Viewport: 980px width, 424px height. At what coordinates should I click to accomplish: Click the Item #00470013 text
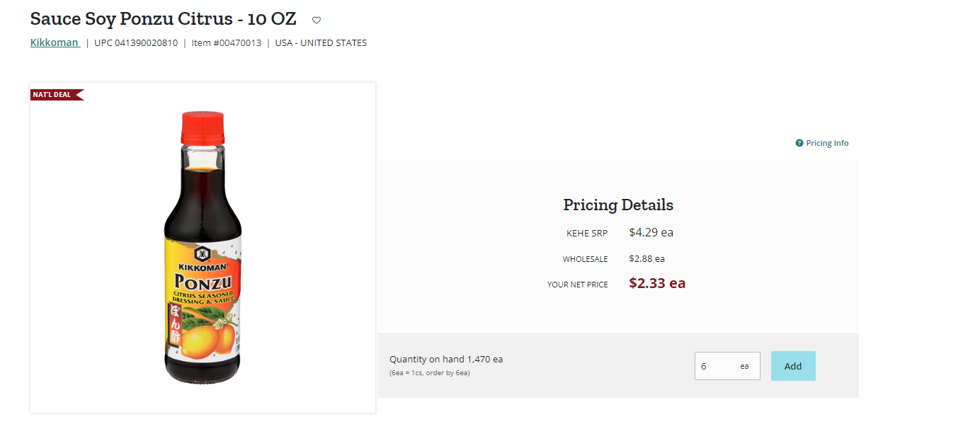(x=227, y=42)
